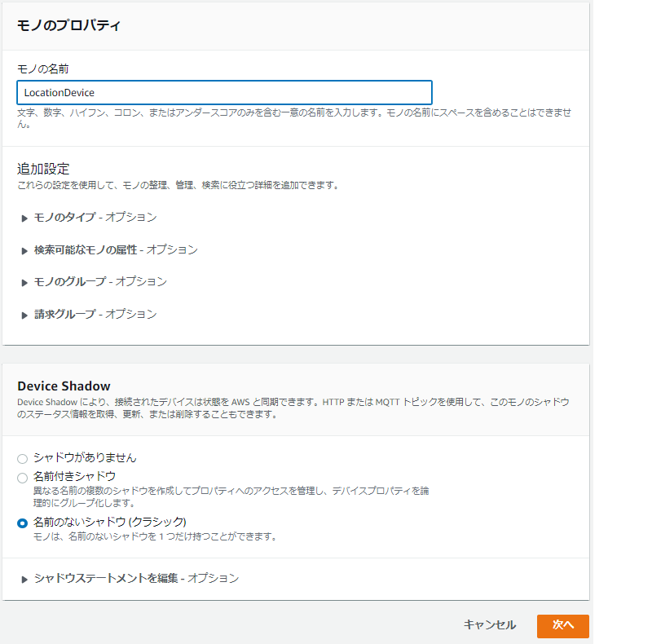652x644 pixels.
Task: Click the arrow icon beside モノのタイプ
Action: (24, 218)
